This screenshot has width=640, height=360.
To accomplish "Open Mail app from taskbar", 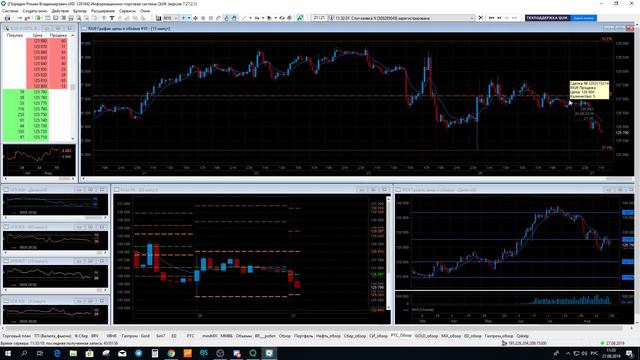I will tap(122, 353).
